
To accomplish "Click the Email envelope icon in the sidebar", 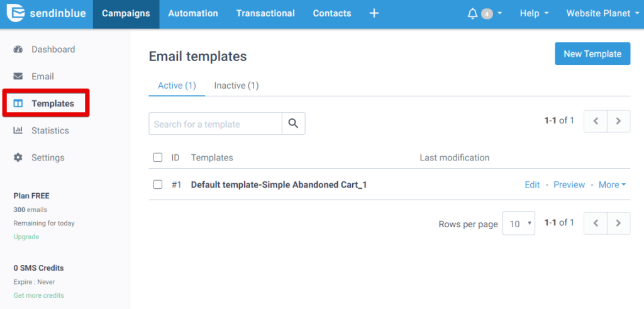I will point(18,76).
